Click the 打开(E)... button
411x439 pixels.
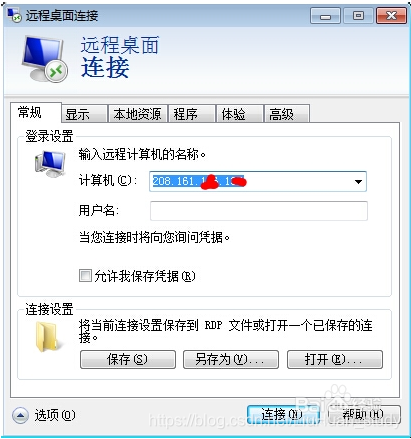point(335,359)
